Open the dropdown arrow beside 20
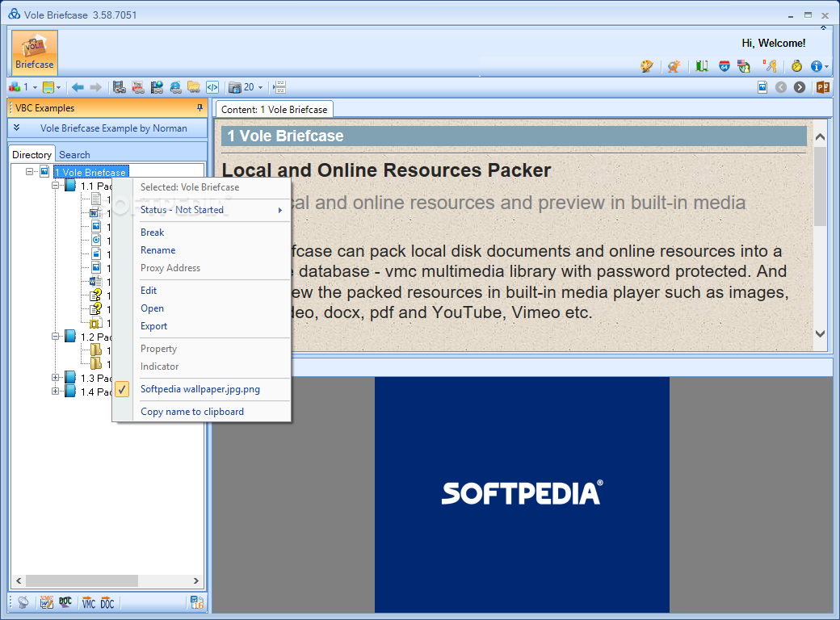Image resolution: width=840 pixels, height=620 pixels. (x=260, y=87)
